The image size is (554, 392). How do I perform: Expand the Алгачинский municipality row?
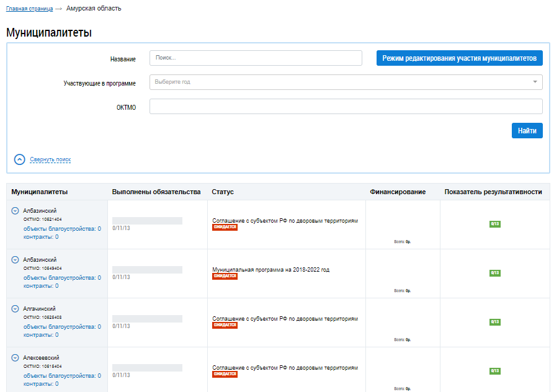[16, 309]
